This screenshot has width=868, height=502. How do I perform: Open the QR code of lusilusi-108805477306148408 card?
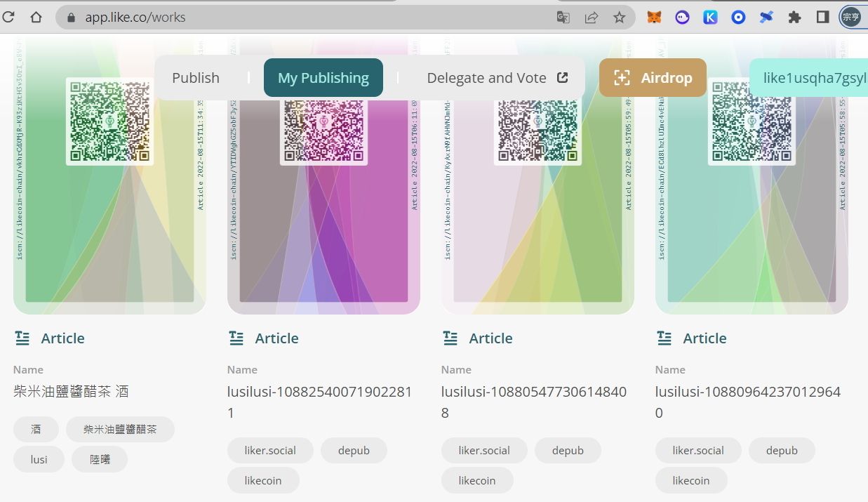point(538,132)
